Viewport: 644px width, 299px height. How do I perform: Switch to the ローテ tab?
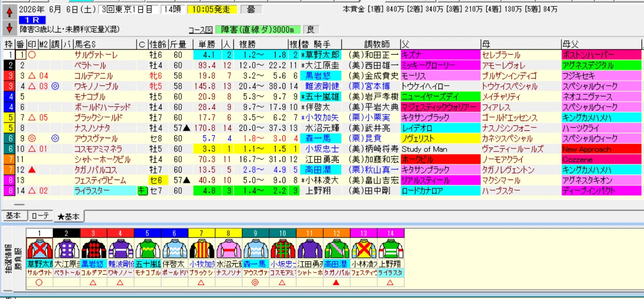(40, 215)
